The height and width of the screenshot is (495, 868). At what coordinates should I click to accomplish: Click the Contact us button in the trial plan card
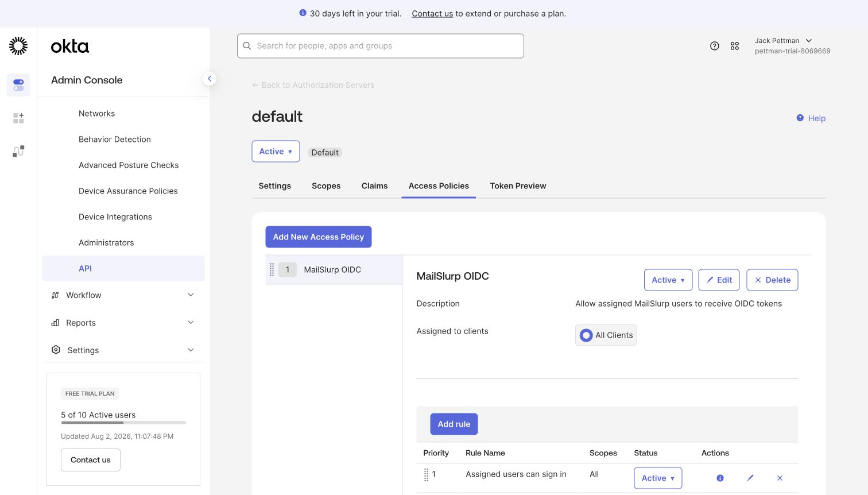click(91, 460)
